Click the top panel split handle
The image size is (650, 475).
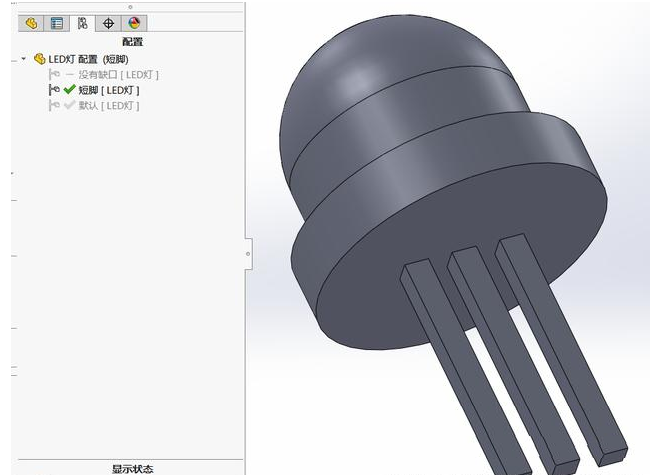(x=130, y=7)
